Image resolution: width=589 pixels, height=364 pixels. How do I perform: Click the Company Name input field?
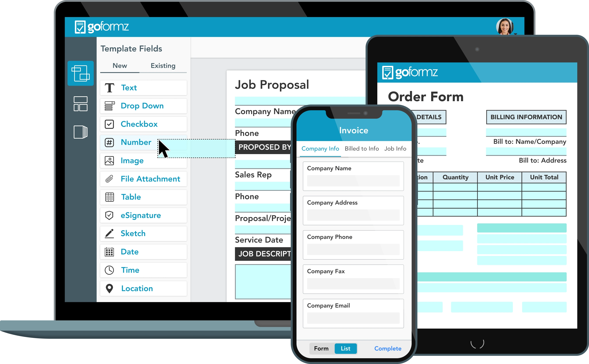(x=353, y=182)
